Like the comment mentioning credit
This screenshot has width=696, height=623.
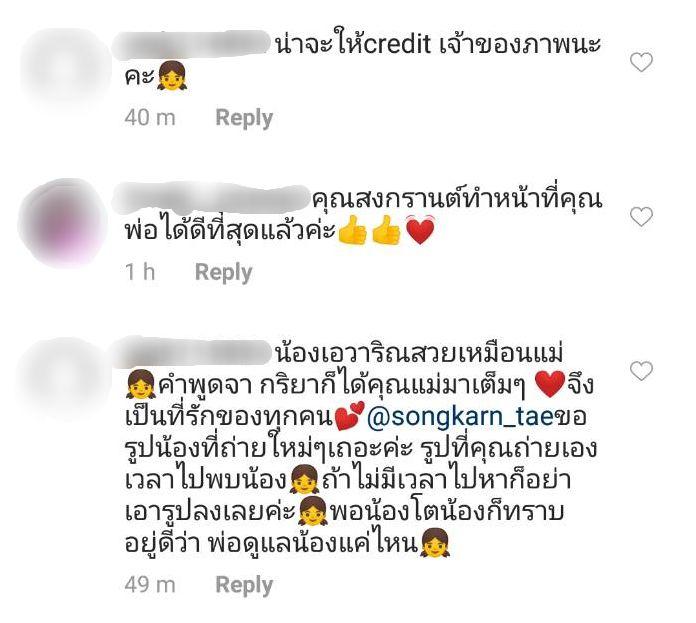(641, 62)
